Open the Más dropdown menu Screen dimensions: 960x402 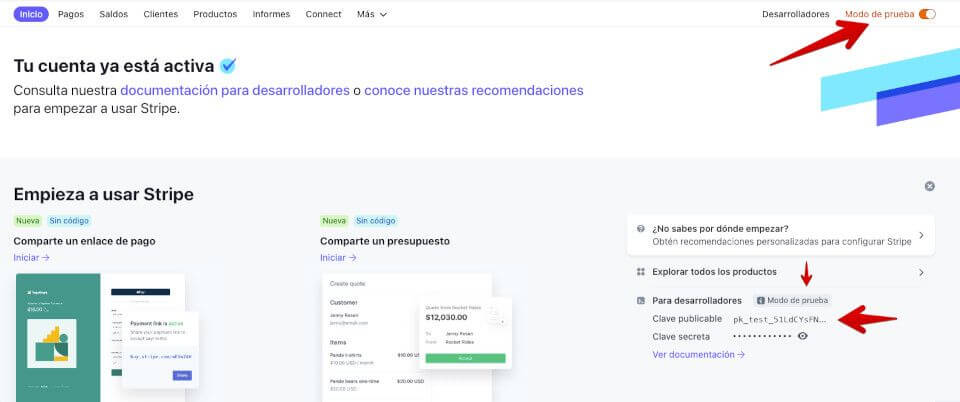coord(372,14)
